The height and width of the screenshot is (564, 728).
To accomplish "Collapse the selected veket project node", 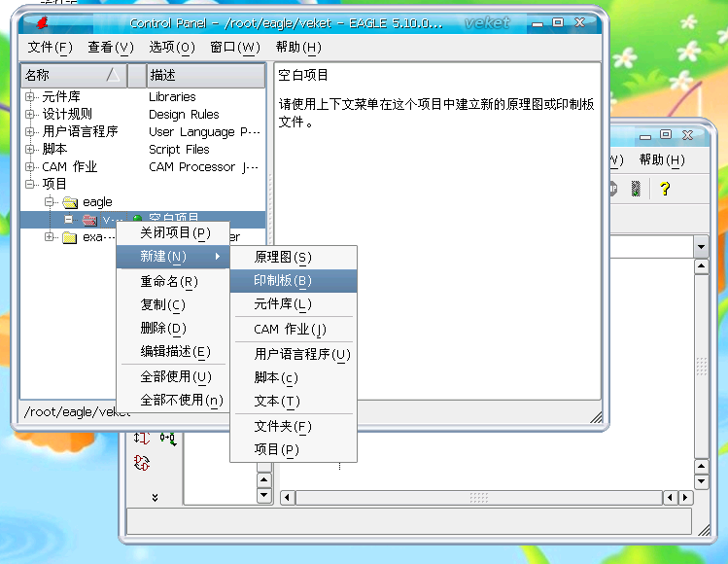I will tap(69, 220).
